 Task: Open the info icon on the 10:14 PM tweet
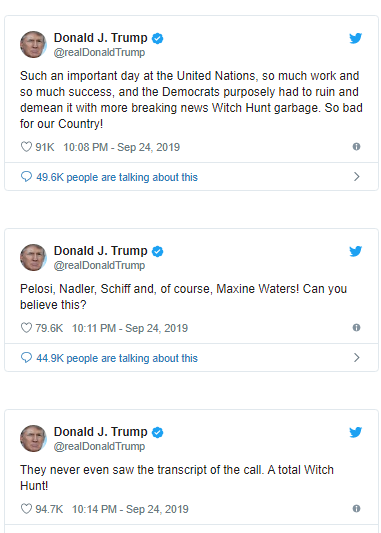point(356,509)
